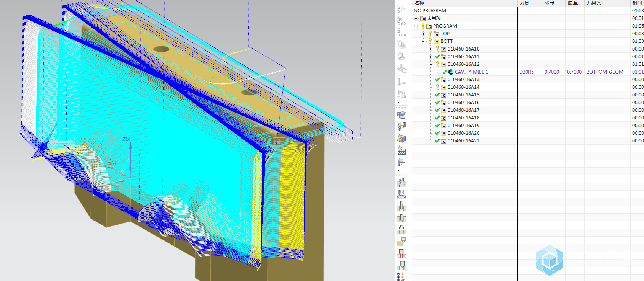Viewport: 644px width, 281px height.
Task: Click the Create Method waves icon
Action: point(401,150)
